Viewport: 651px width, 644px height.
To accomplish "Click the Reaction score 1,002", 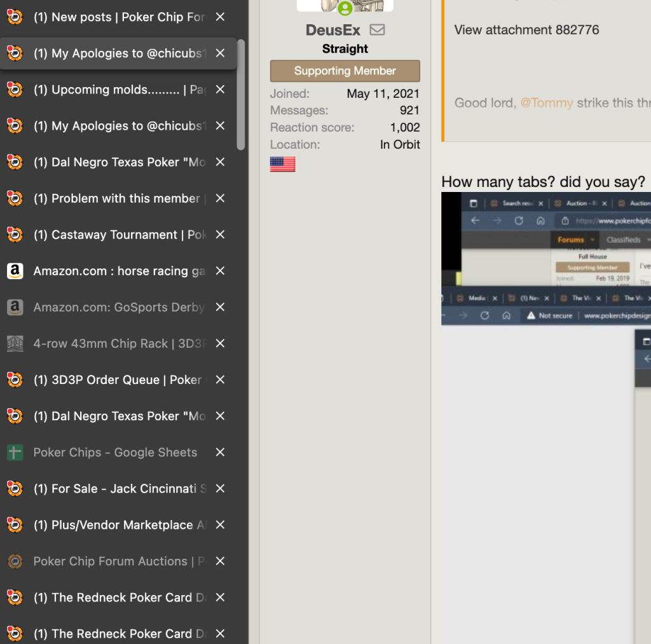I will [x=405, y=128].
